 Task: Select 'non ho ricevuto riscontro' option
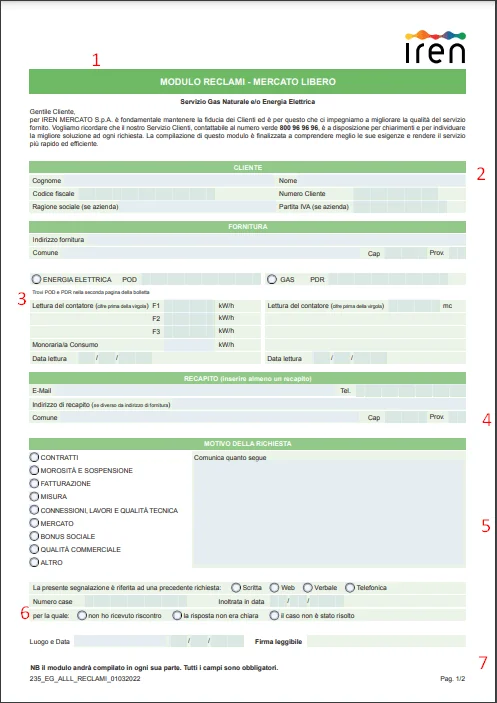pos(82,616)
